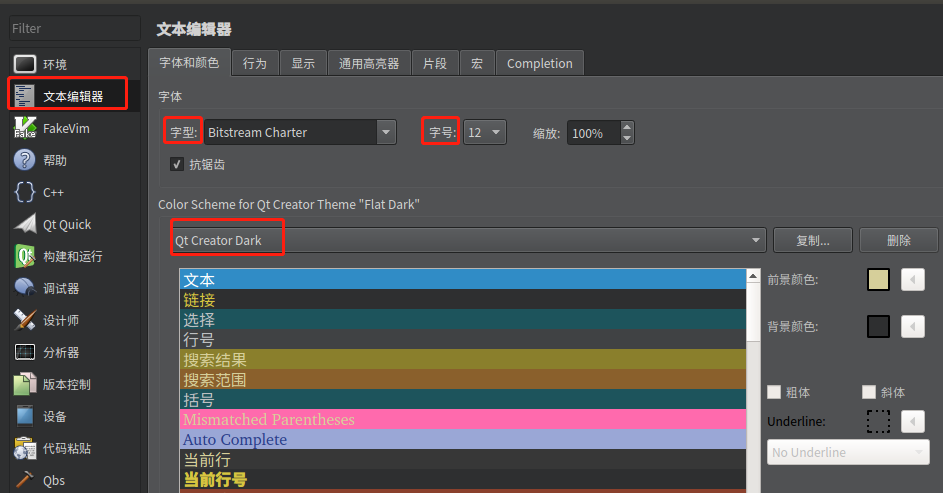Enable the 斜体 checkbox
Image resolution: width=943 pixels, height=493 pixels.
868,392
